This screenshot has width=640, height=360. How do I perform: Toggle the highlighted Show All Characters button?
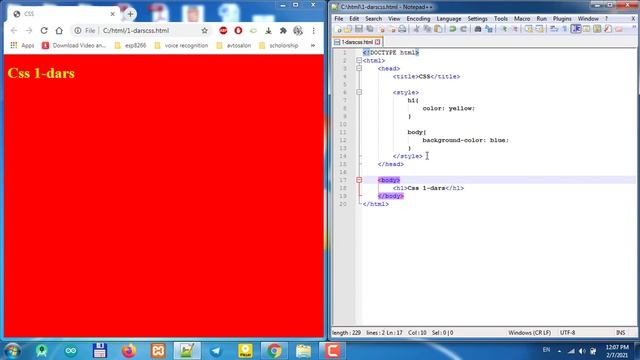(576, 29)
